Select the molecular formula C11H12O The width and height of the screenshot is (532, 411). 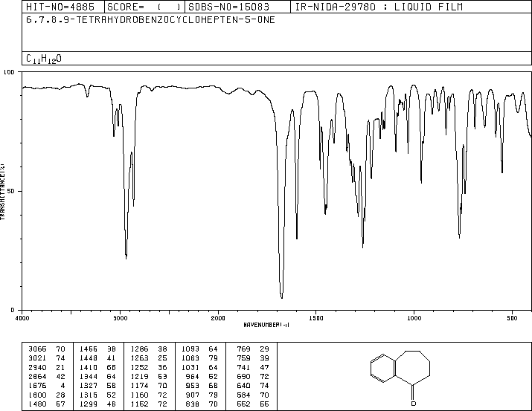click(44, 59)
